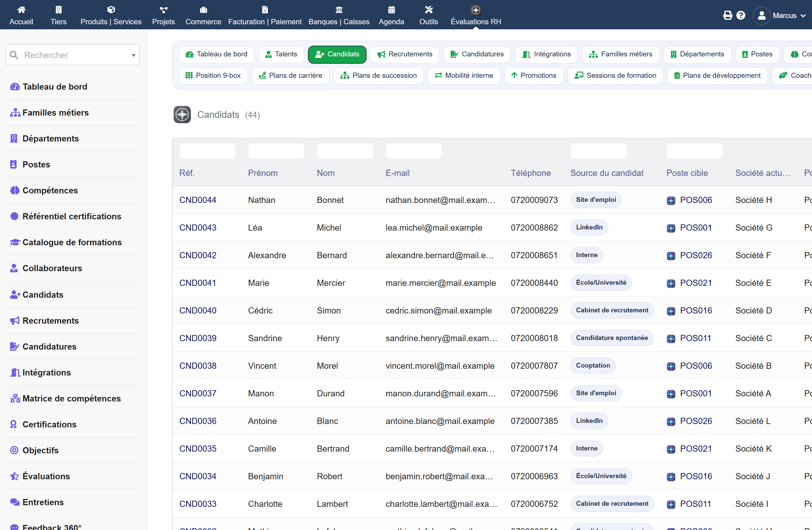812x530 pixels.
Task: Click the Poste cible filter field
Action: pos(694,151)
